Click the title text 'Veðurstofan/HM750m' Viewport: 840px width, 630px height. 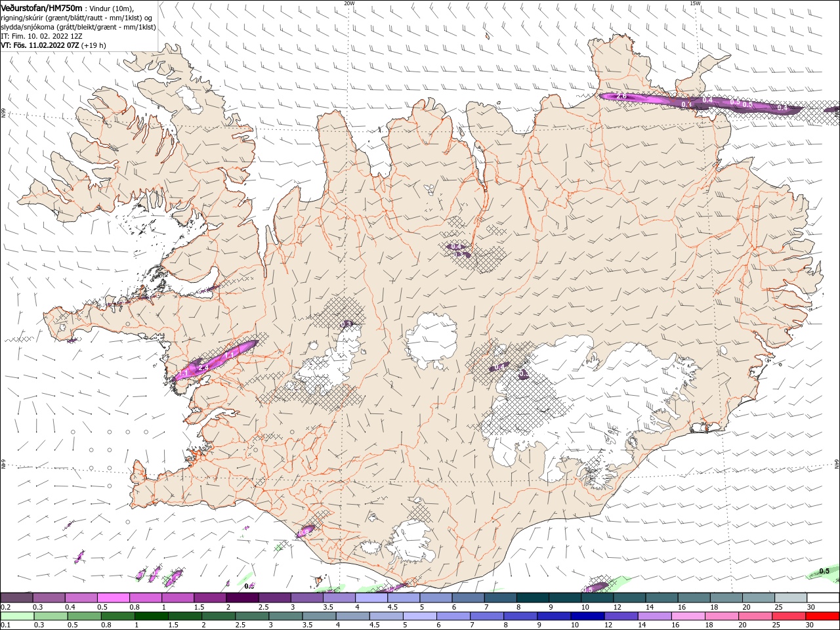click(42, 8)
